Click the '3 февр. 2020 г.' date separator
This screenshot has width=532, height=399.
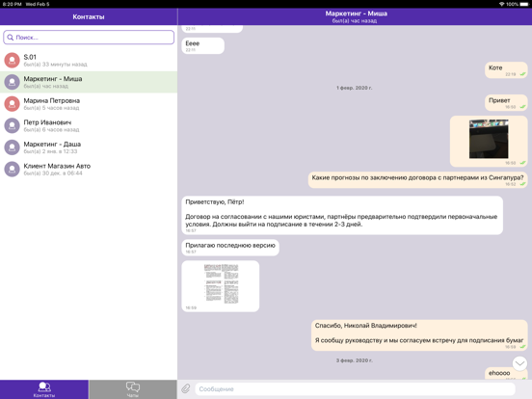355,360
